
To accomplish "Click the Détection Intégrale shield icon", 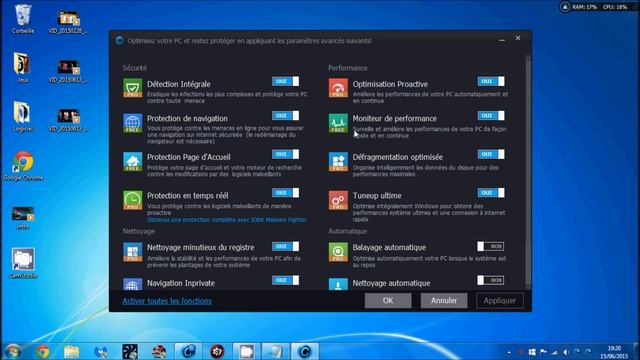I will (x=133, y=88).
